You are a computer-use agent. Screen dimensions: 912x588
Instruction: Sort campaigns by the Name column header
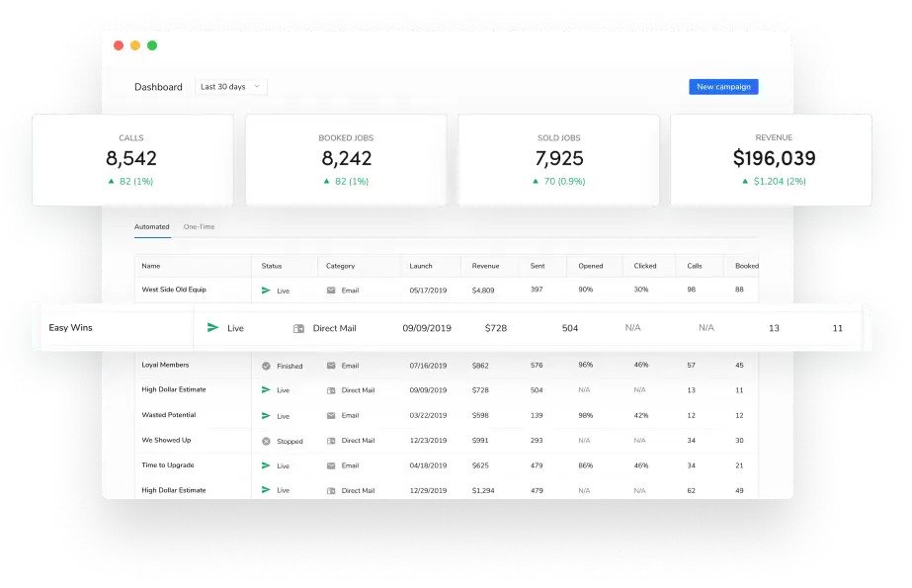tap(148, 265)
